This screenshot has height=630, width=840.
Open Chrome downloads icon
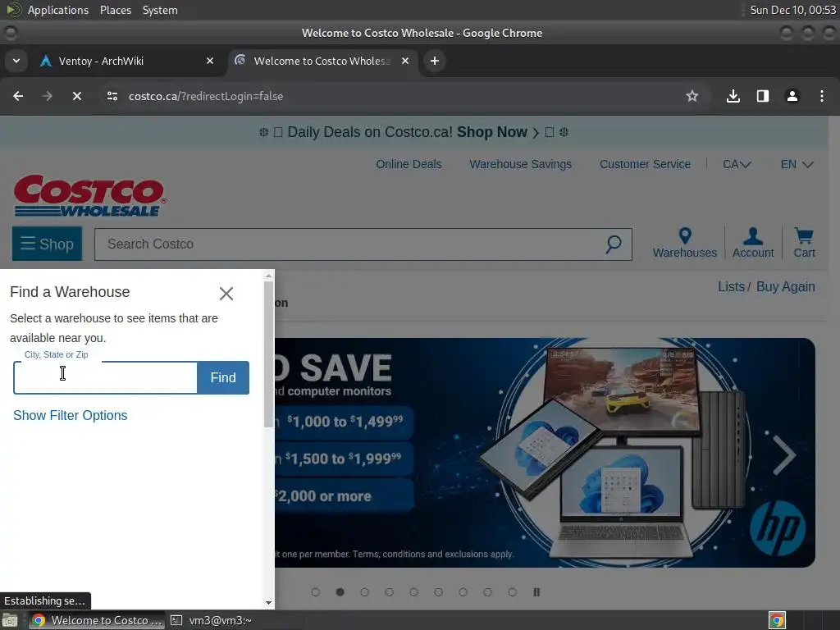tap(733, 96)
